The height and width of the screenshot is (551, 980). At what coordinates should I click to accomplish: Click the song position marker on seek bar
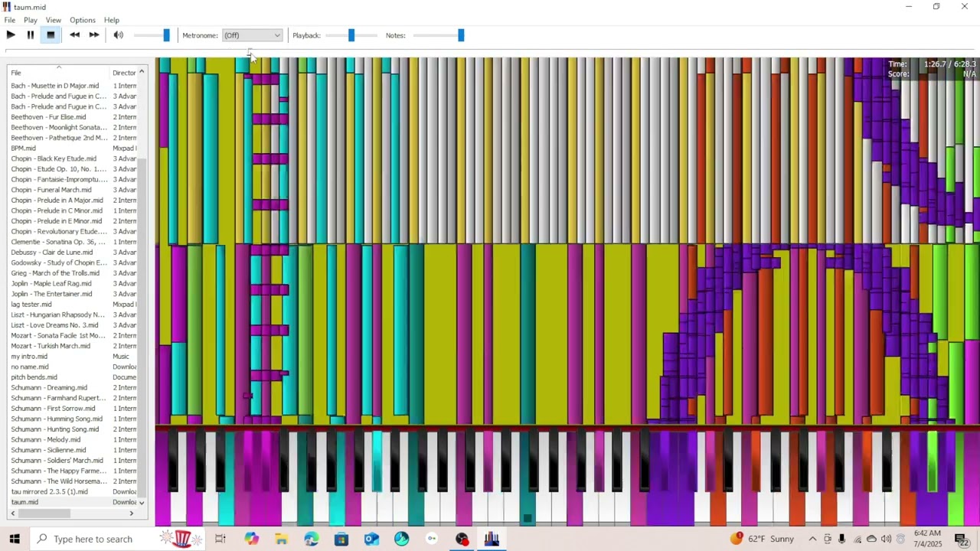[250, 51]
